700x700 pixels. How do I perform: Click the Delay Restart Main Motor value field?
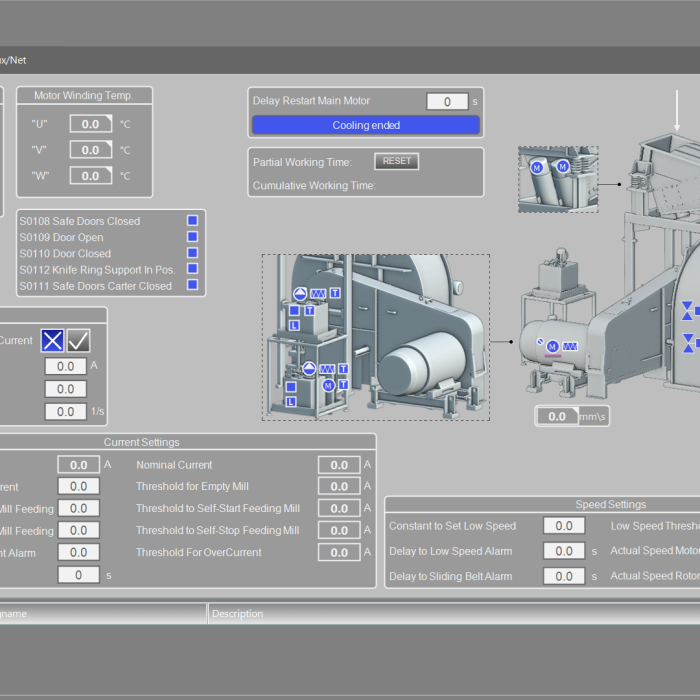pos(447,101)
